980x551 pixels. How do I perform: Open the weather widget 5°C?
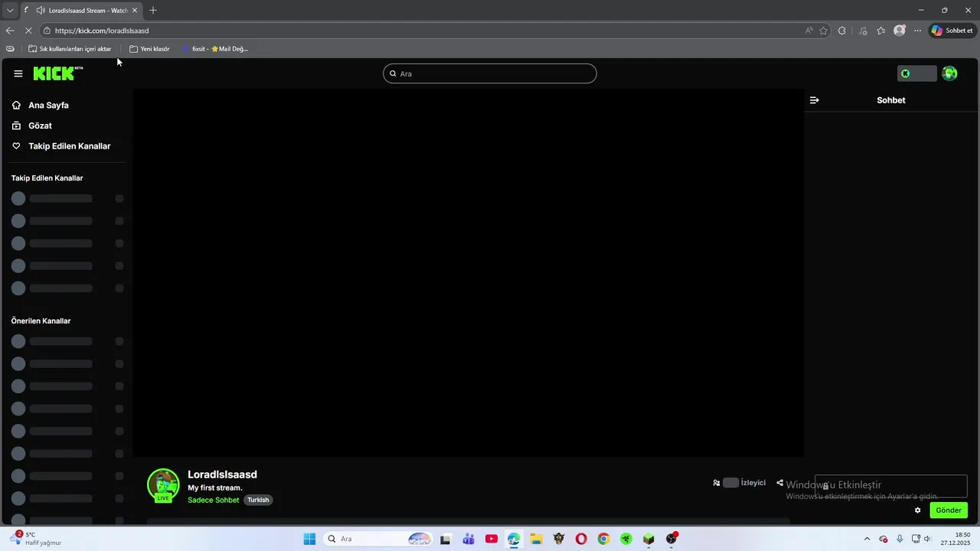point(36,539)
